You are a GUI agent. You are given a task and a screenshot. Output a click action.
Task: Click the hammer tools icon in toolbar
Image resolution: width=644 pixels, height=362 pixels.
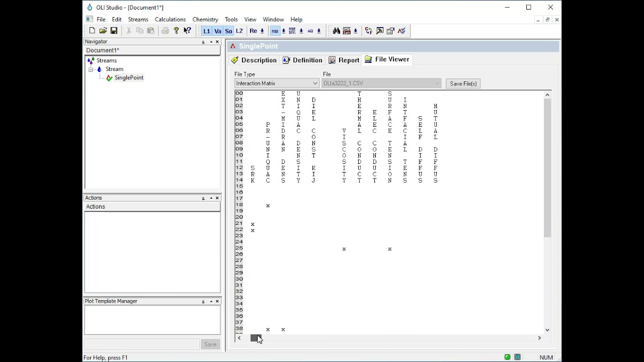tap(380, 31)
